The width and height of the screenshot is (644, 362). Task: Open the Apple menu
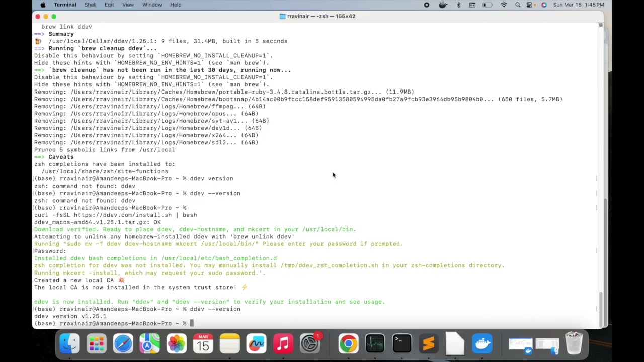[x=43, y=5]
